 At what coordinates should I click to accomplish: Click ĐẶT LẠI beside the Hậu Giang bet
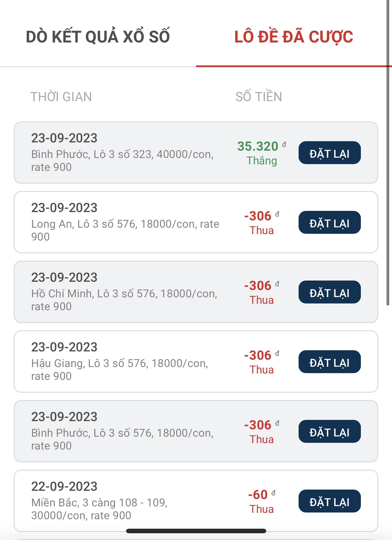click(x=329, y=362)
